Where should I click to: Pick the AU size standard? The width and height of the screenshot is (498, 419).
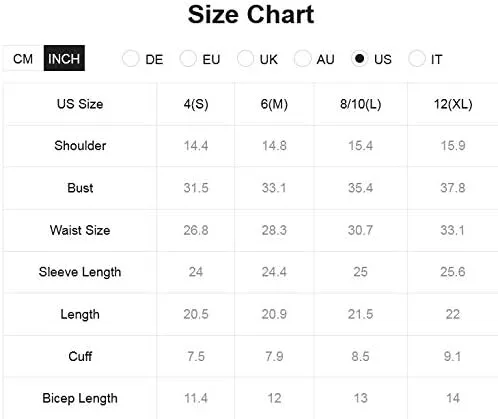coord(302,59)
